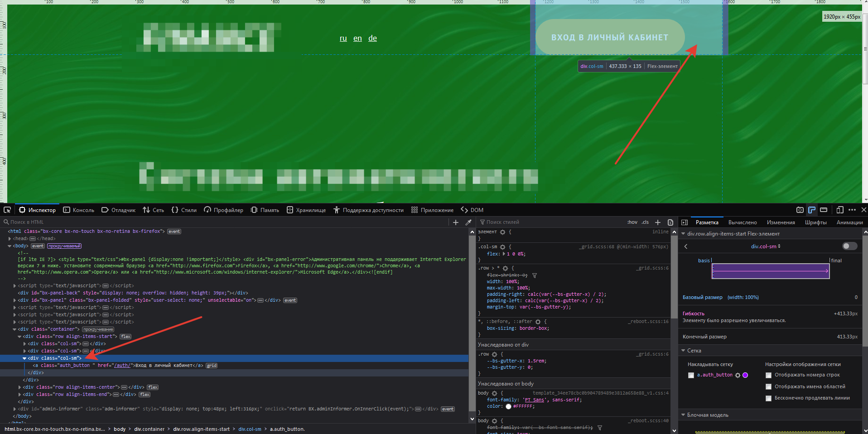Highlight a.auth_button grid element target icon
Viewport: 868px width, 434px height.
(738, 375)
